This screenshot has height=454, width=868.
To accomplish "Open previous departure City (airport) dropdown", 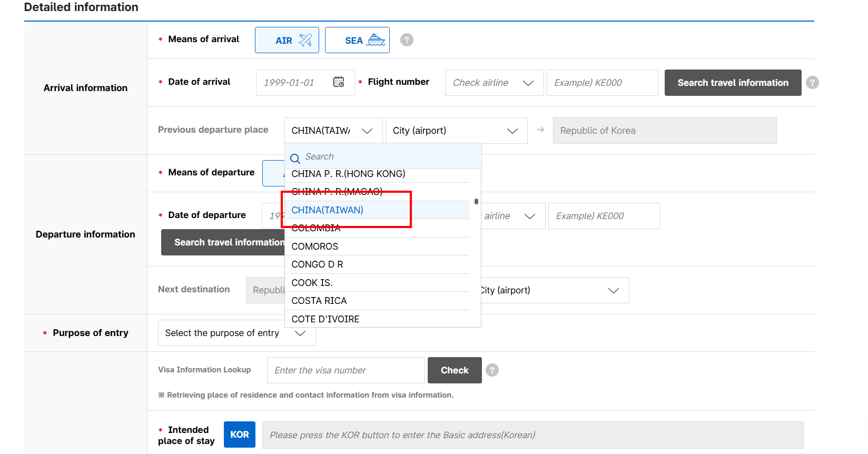I will (x=456, y=131).
